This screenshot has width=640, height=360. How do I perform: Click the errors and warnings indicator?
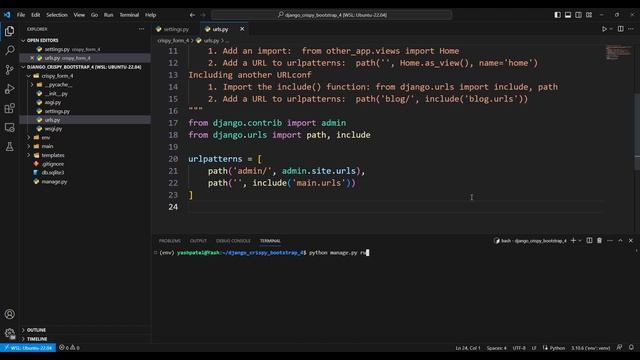coord(69,348)
